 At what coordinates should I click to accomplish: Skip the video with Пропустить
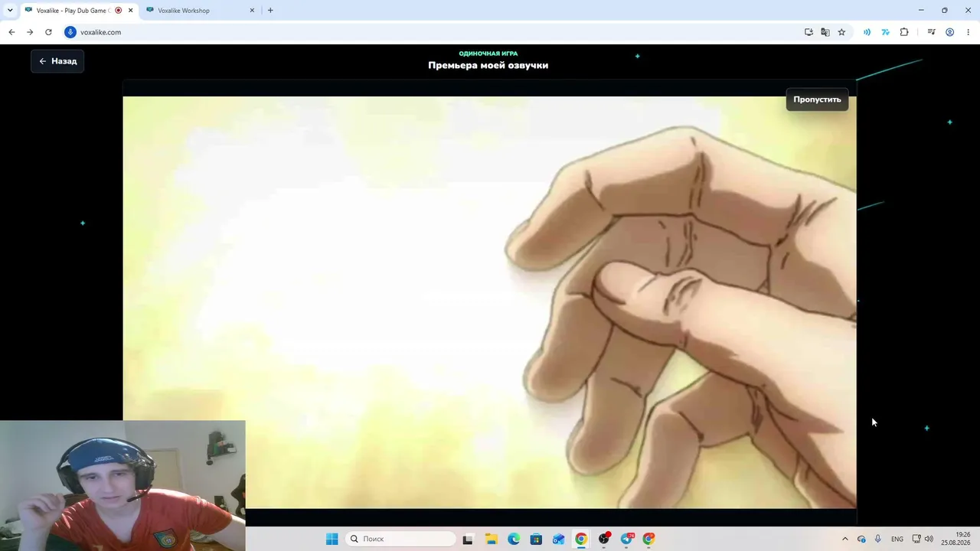[817, 99]
